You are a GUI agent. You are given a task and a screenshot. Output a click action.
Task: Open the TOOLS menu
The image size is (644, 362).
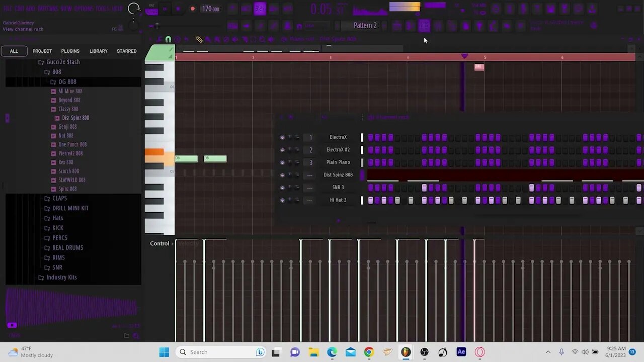click(x=103, y=9)
